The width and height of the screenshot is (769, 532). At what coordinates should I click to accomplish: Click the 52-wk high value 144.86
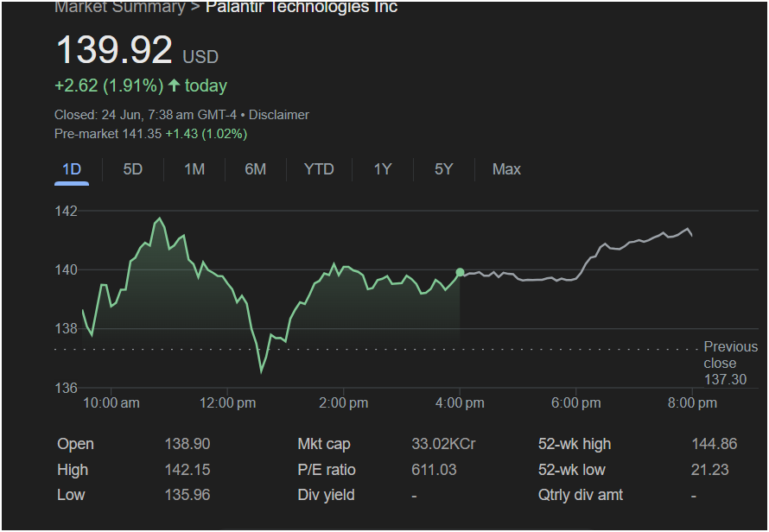tap(714, 444)
